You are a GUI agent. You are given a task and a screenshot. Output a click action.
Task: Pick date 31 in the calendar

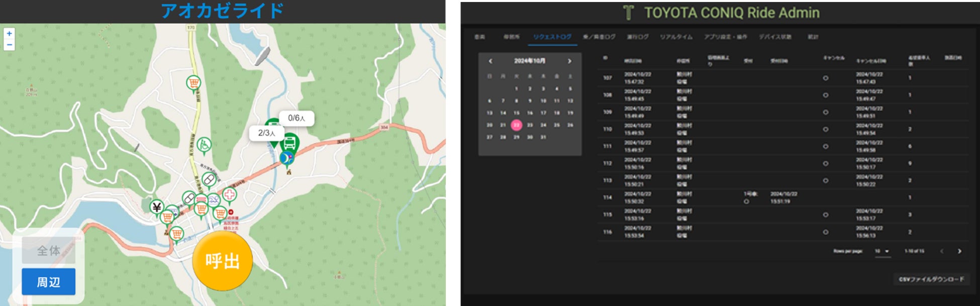pyautogui.click(x=543, y=137)
